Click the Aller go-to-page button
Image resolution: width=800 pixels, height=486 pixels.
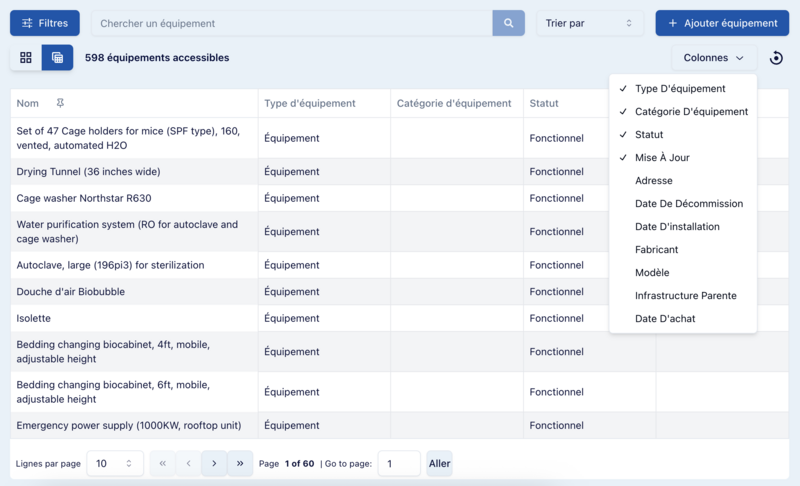coord(439,464)
